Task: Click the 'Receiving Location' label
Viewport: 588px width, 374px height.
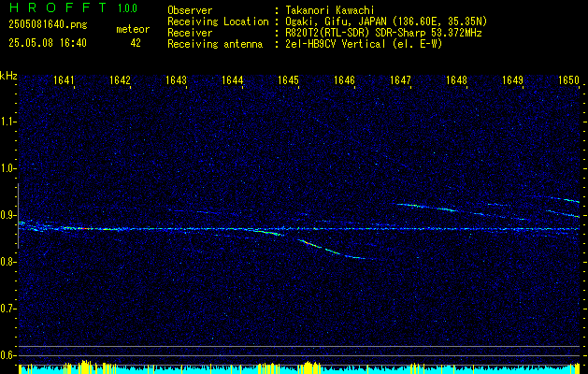Action: (218, 22)
